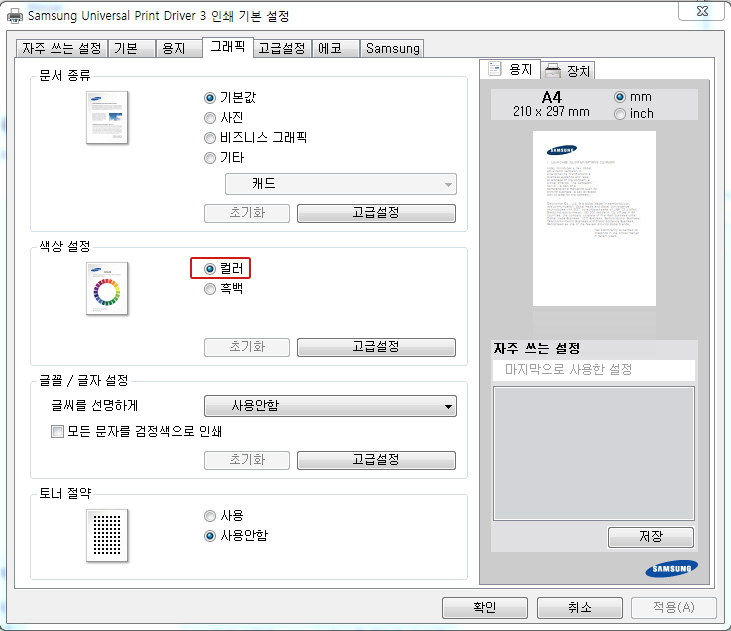Click 초기화 in 글꼴 / 글자 설정 section

(x=247, y=460)
